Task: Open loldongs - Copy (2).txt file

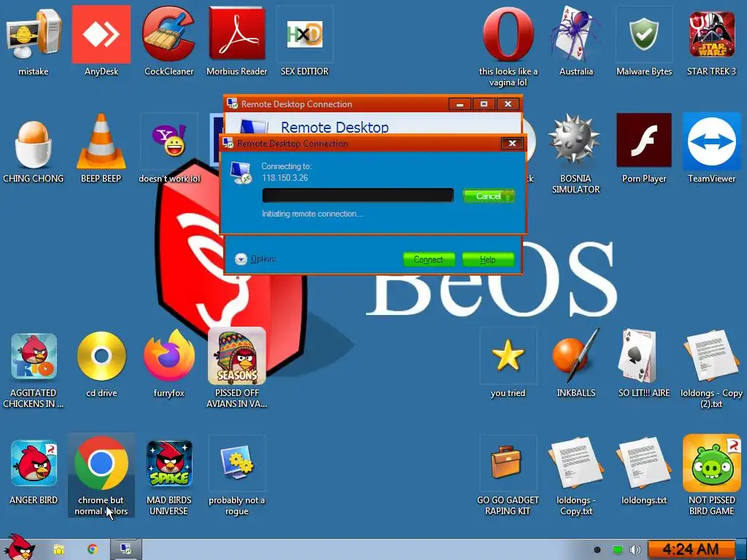Action: 711,368
